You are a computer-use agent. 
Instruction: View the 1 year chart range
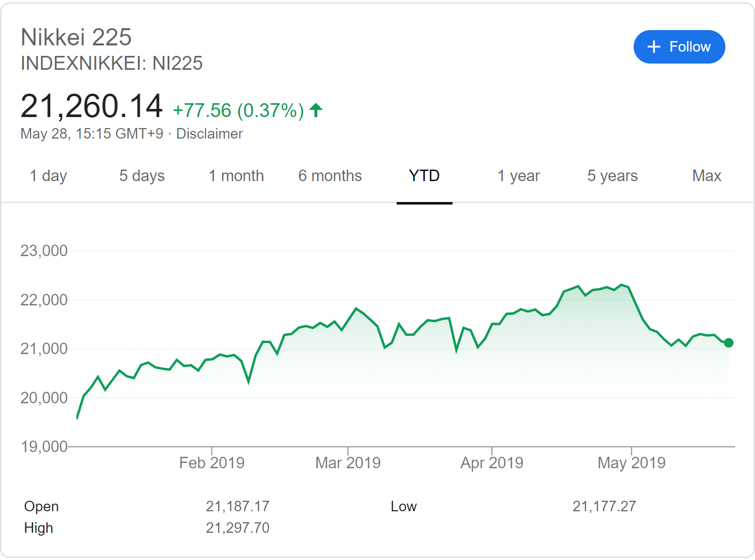(518, 176)
